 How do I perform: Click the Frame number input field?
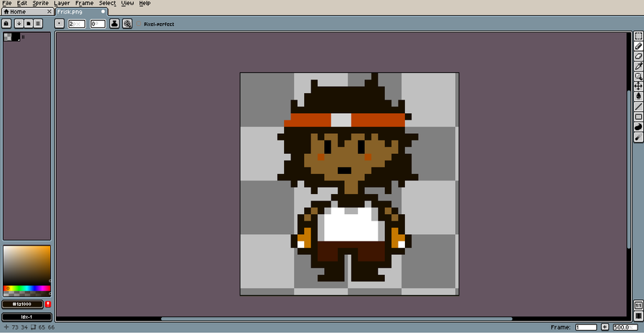(x=586, y=327)
